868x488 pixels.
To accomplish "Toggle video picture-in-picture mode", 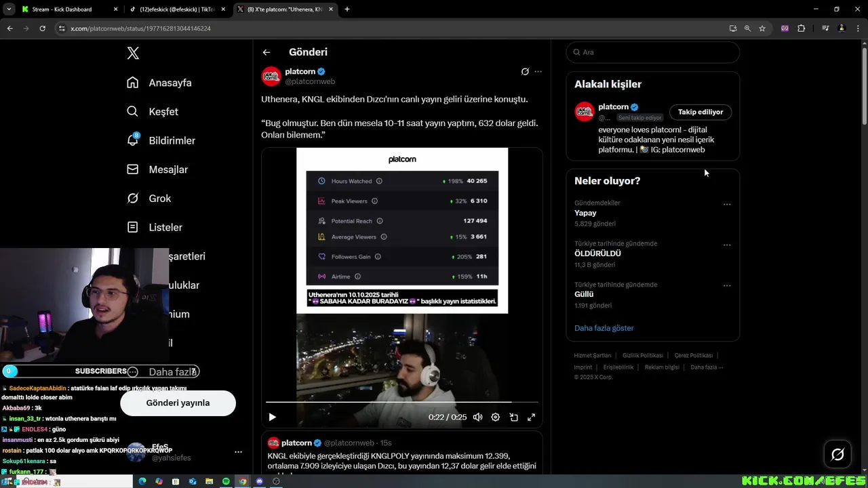I will pos(513,418).
